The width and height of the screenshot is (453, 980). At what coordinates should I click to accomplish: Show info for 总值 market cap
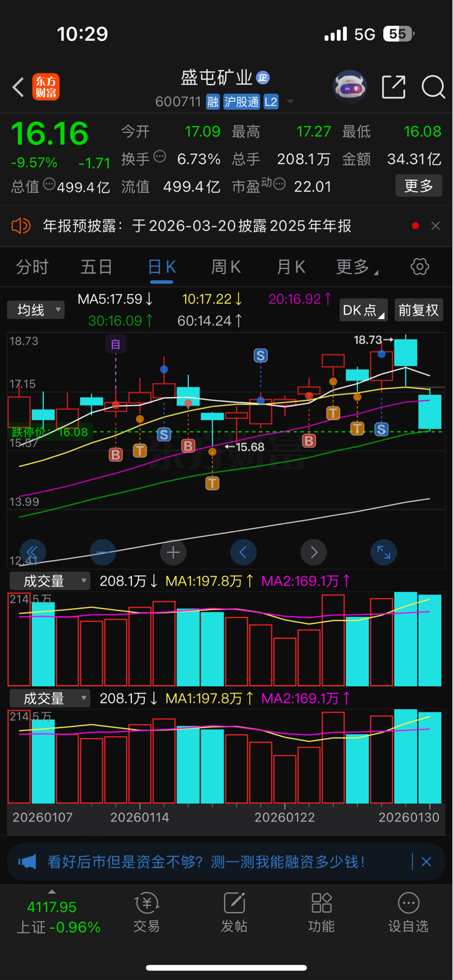coord(49,184)
